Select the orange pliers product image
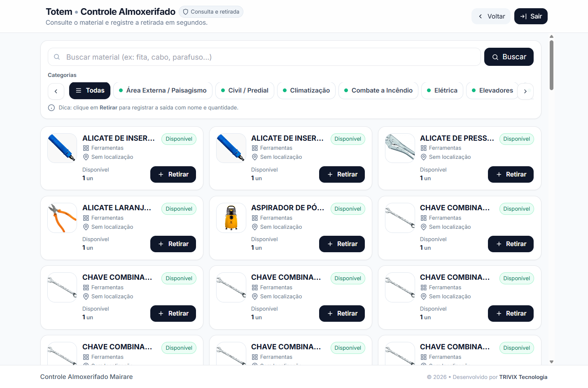Viewport: 588px width, 388px height. [62, 218]
